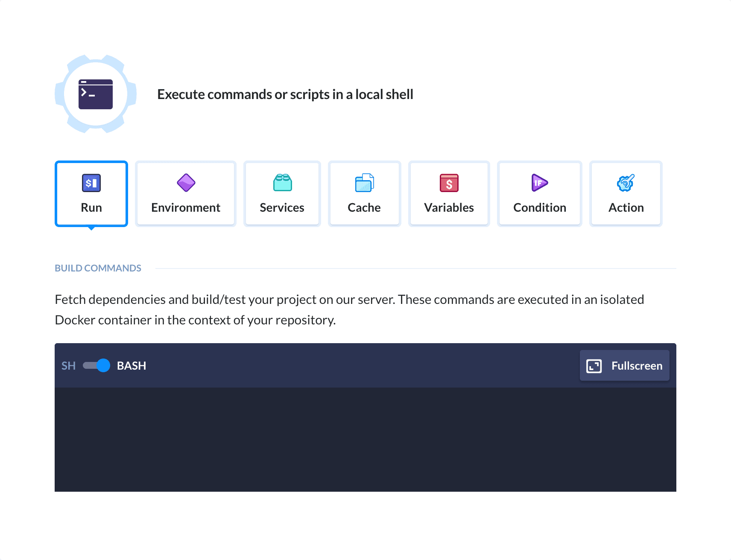The width and height of the screenshot is (731, 560).
Task: Select the Condition tab label
Action: pyautogui.click(x=539, y=208)
